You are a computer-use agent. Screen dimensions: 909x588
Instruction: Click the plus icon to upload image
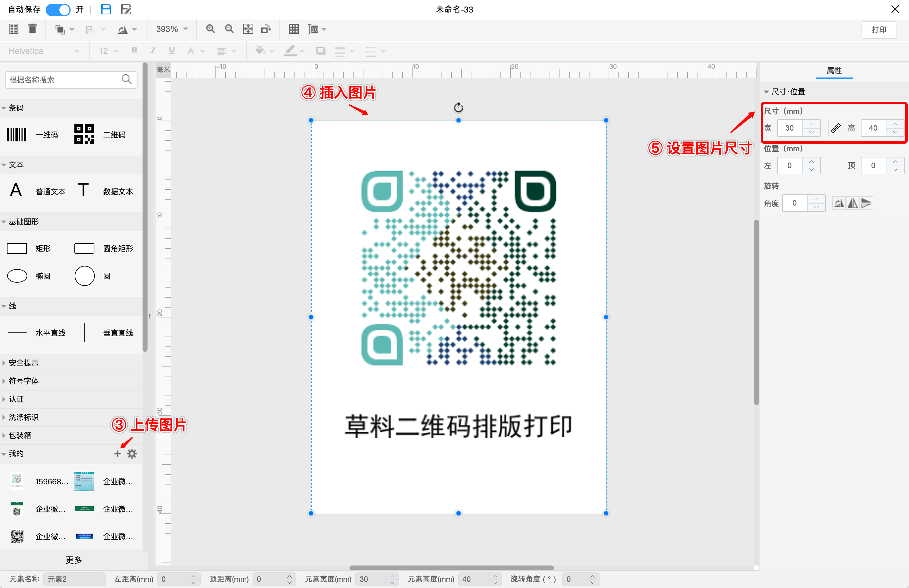coord(117,454)
